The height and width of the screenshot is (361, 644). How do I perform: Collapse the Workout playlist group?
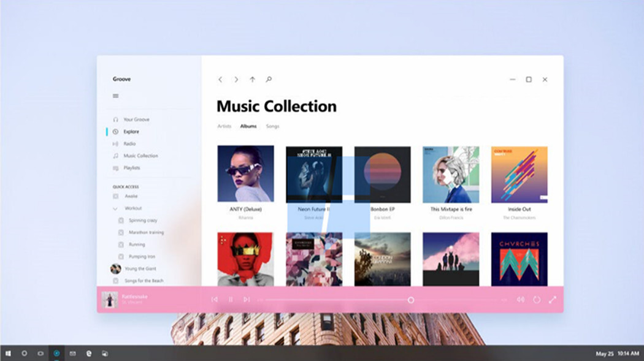pyautogui.click(x=116, y=208)
